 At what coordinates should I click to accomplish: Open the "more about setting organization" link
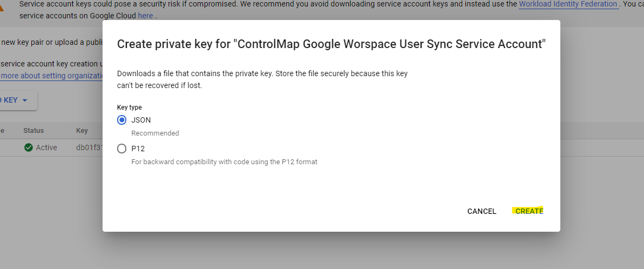point(52,76)
